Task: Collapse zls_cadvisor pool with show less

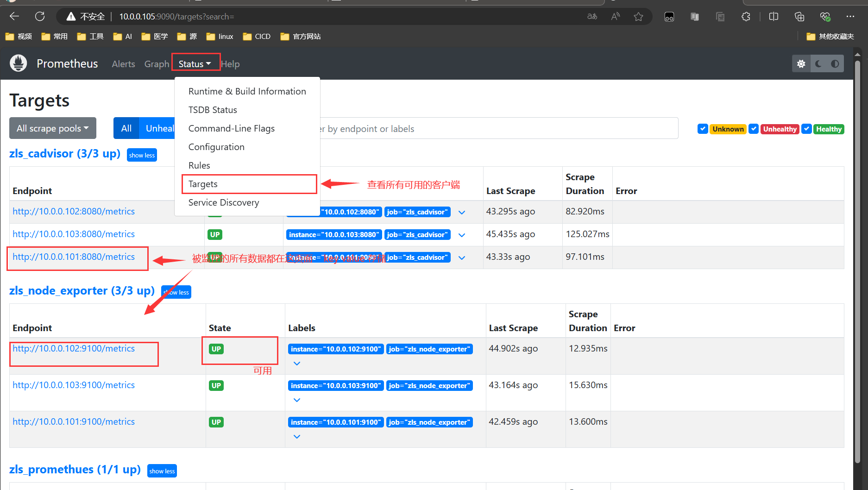Action: (x=142, y=155)
